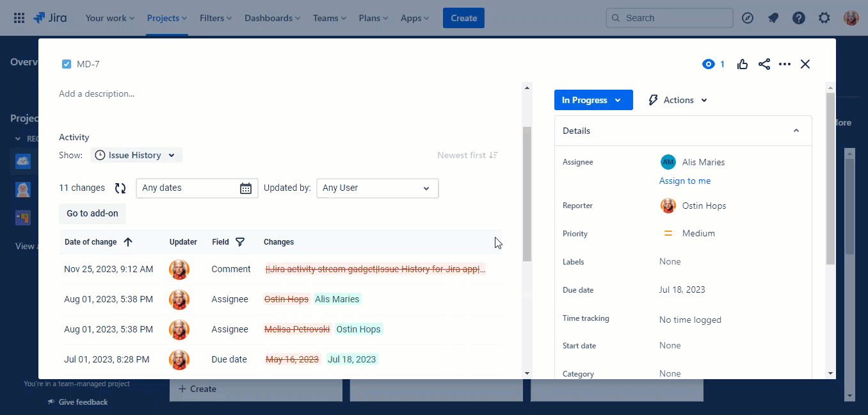Viewport: 868px width, 415px height.
Task: Click updater avatar in Due date row
Action: 179,360
